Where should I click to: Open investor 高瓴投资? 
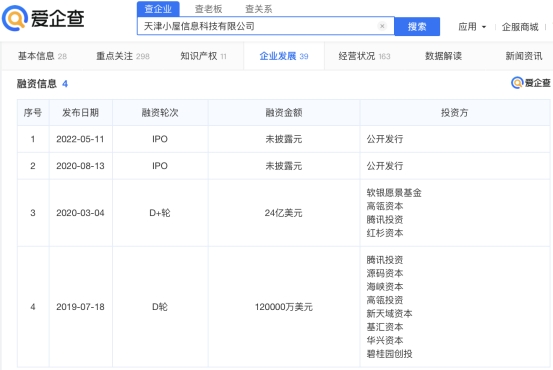(x=385, y=300)
